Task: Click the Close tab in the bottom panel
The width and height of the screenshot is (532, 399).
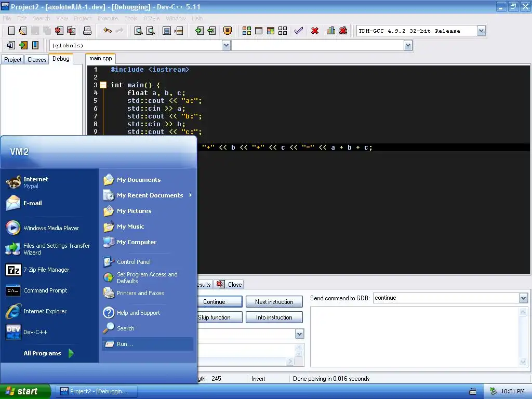Action: click(230, 284)
